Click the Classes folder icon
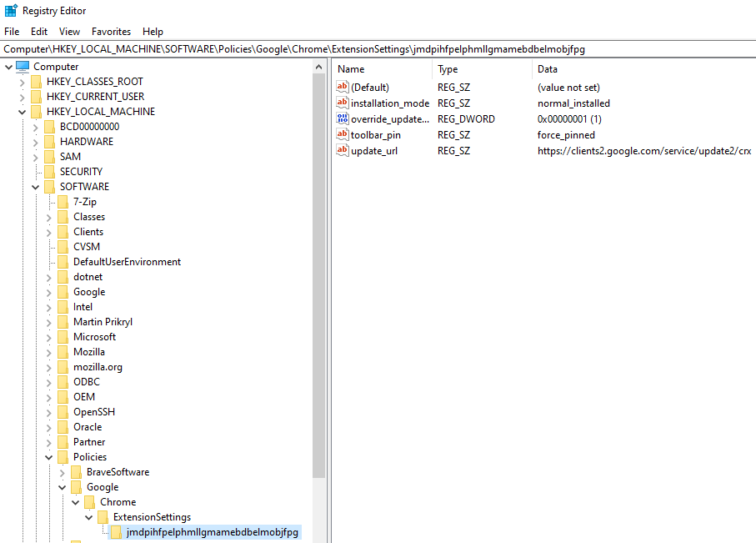756x543 pixels. point(63,217)
